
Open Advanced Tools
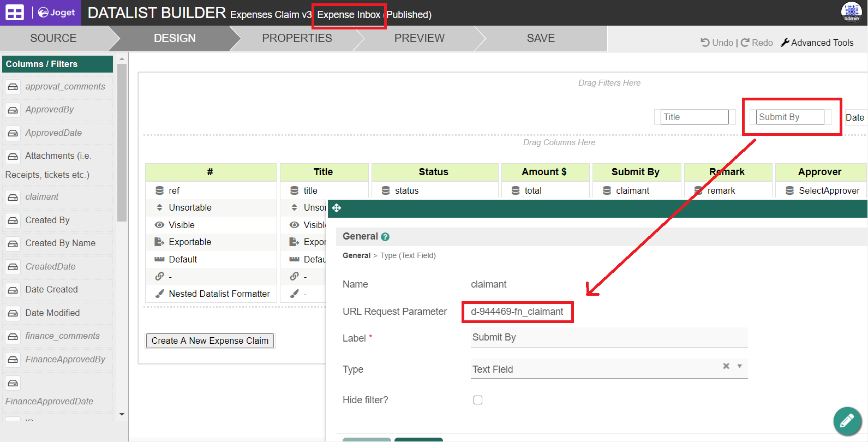[x=817, y=43]
